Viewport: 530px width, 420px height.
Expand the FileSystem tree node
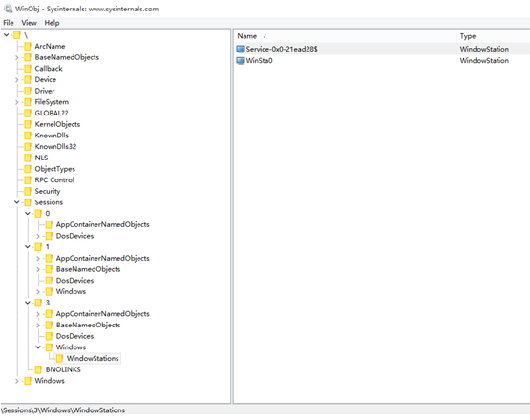click(x=17, y=102)
